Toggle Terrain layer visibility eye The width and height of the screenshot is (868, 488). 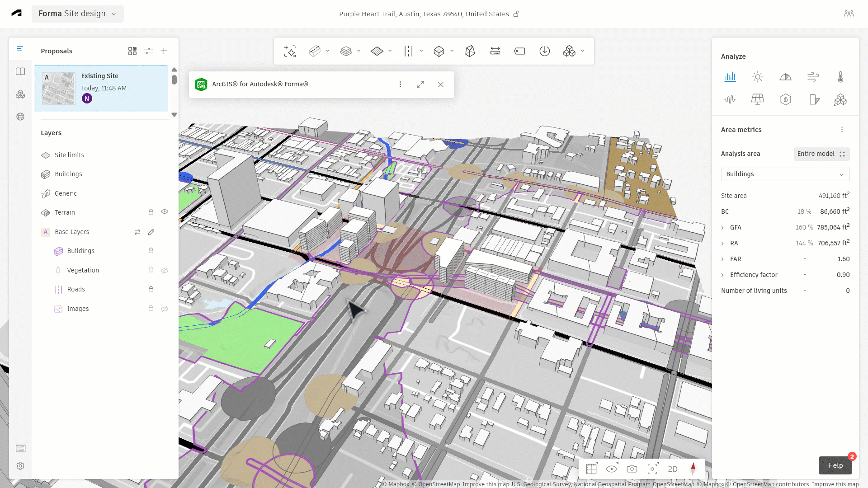[x=165, y=212]
